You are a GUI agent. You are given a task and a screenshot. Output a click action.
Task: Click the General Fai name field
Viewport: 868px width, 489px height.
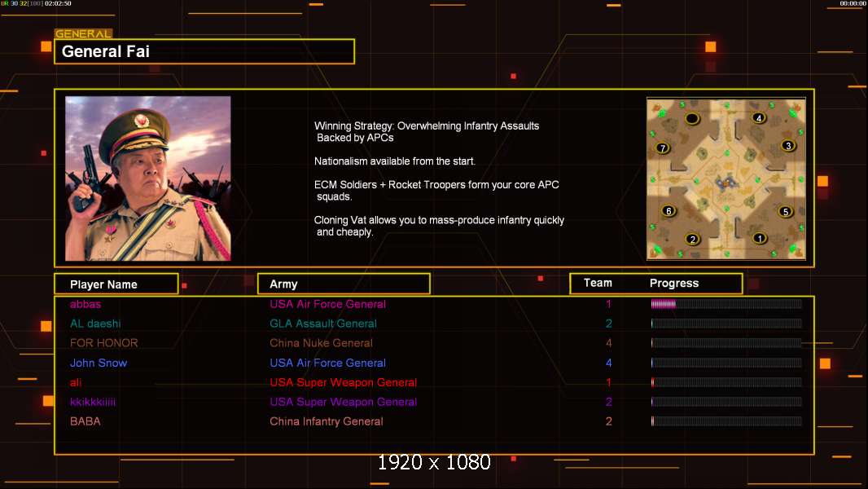204,51
